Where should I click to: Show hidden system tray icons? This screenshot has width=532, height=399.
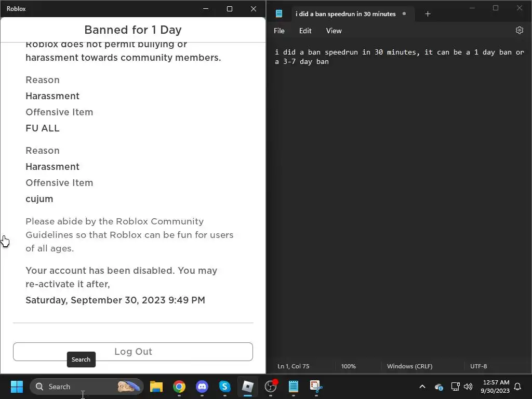point(422,387)
